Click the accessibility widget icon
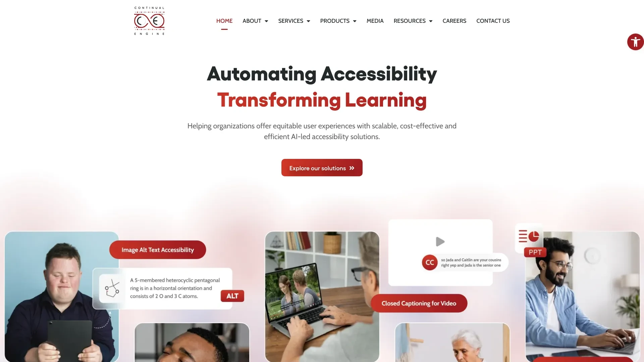The image size is (644, 362). (635, 42)
